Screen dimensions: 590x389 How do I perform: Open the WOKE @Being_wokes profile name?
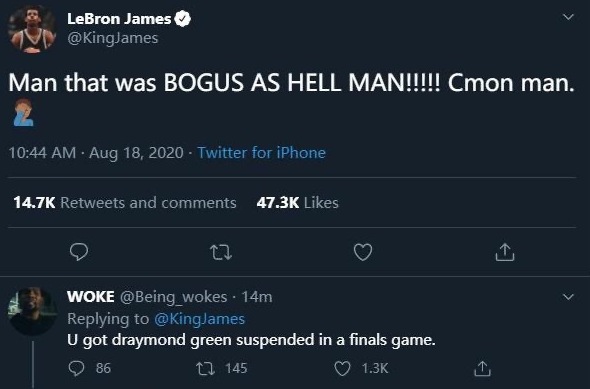tap(147, 297)
